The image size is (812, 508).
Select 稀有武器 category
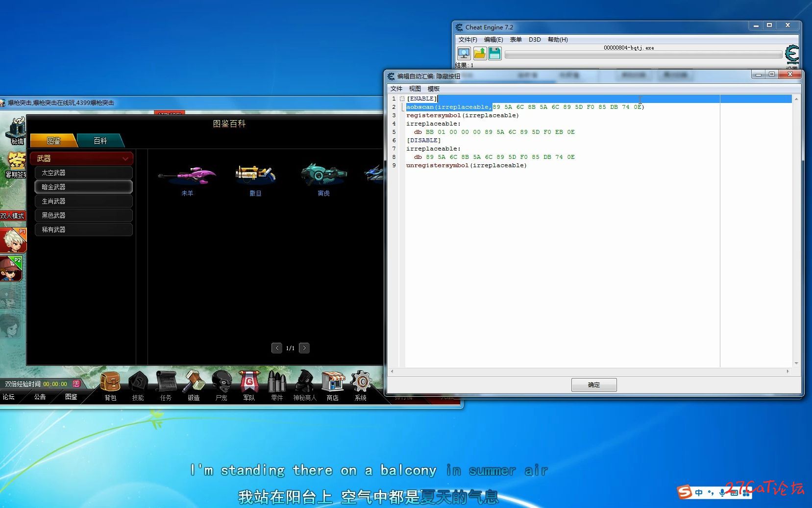(x=84, y=229)
